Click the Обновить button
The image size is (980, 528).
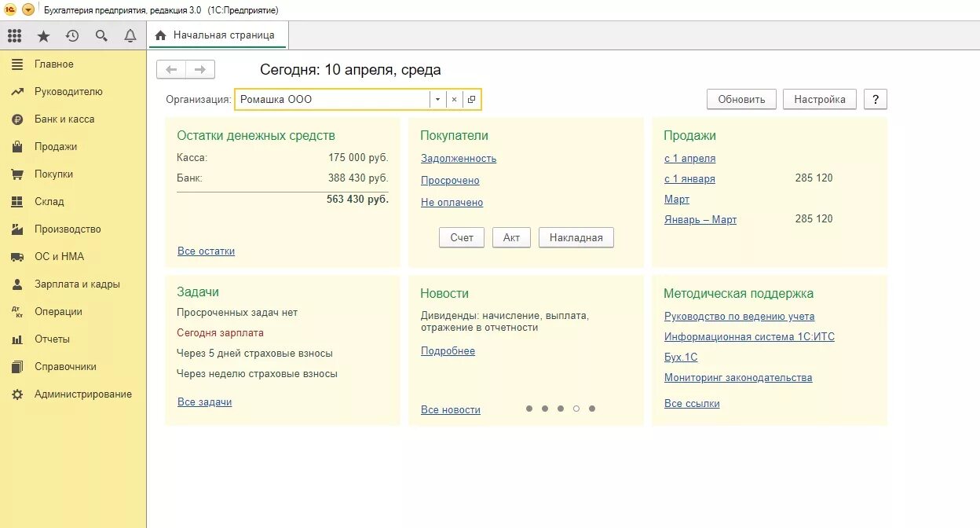[x=740, y=98]
